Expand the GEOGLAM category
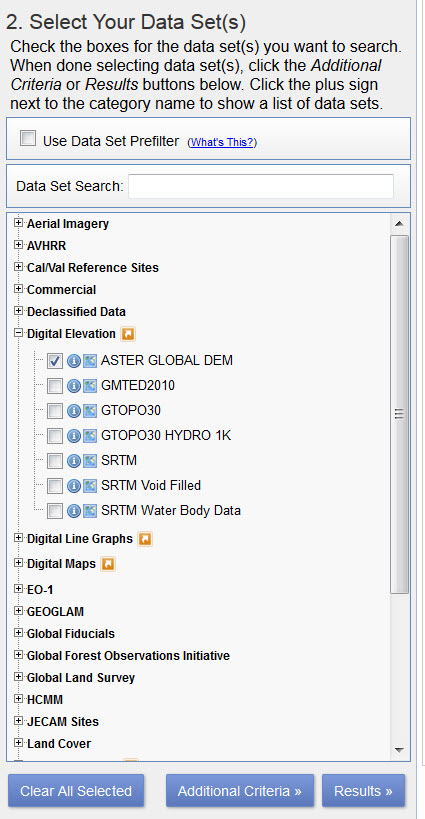Viewport: 425px width, 819px height. (x=19, y=611)
